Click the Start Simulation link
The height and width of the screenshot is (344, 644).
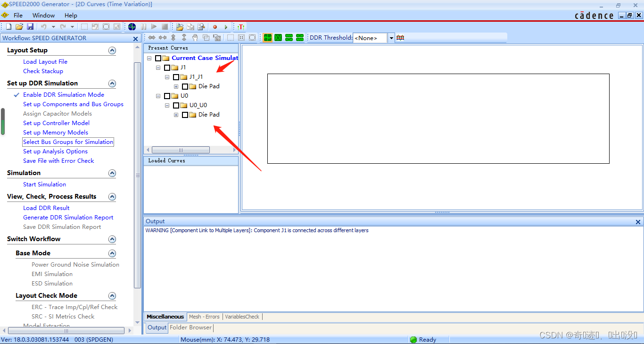coord(44,185)
